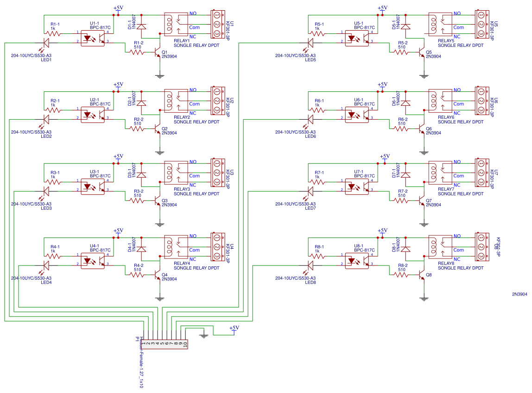Click the R4-2 510 resistor symbol

coord(137,275)
